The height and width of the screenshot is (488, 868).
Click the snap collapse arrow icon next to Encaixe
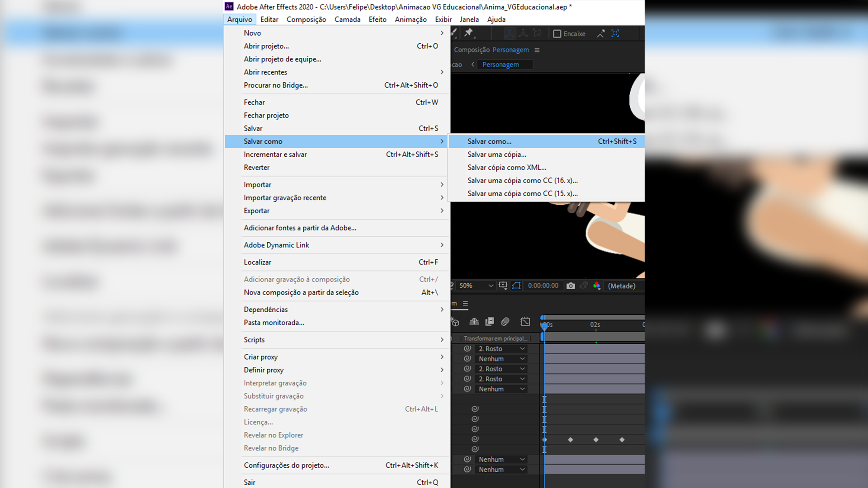[601, 33]
